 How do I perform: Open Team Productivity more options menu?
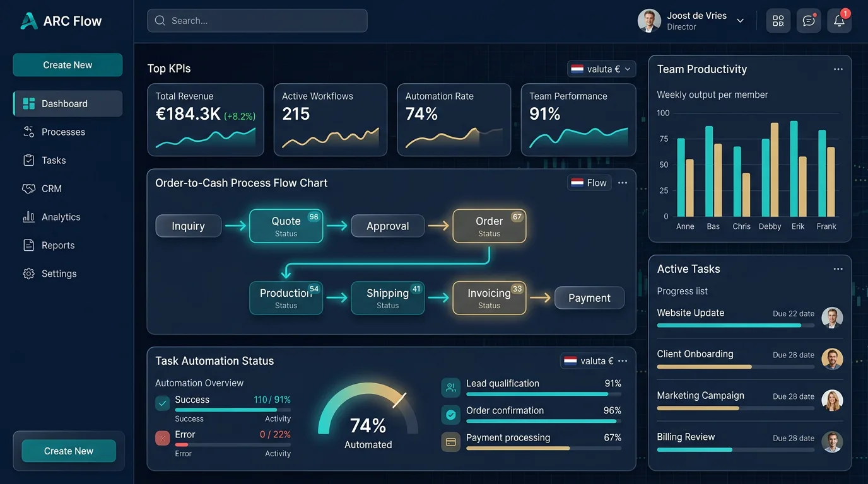[838, 69]
